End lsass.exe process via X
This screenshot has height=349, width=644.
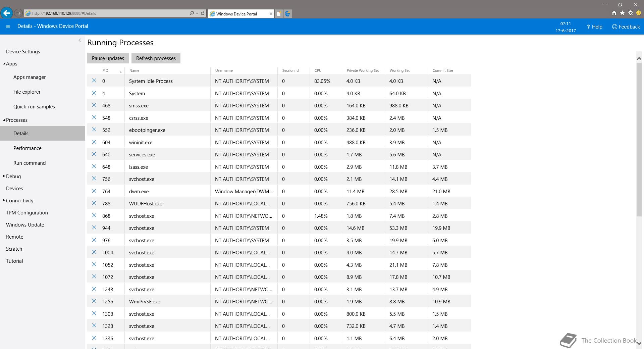(94, 166)
